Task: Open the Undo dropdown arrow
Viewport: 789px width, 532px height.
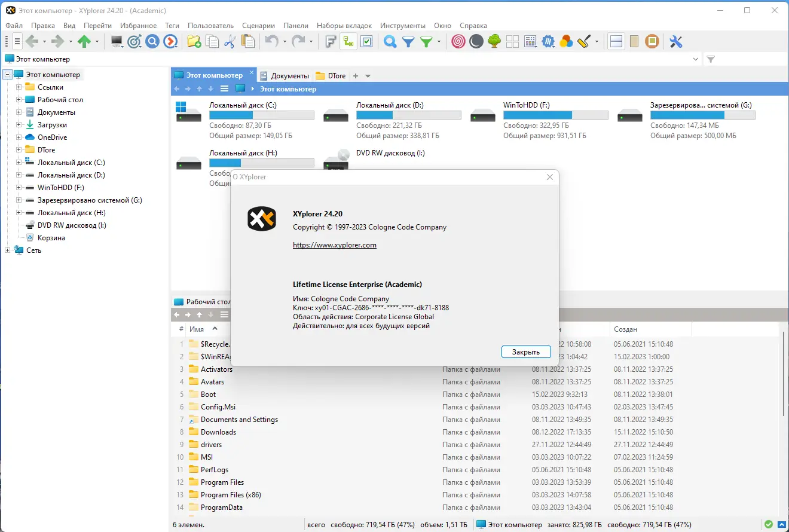Action: [285, 41]
